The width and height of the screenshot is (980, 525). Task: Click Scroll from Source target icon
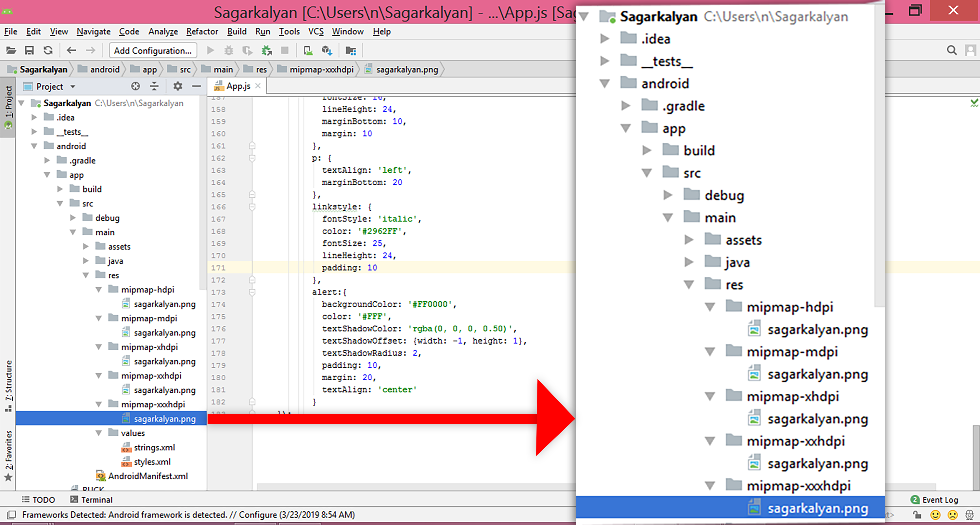point(135,86)
